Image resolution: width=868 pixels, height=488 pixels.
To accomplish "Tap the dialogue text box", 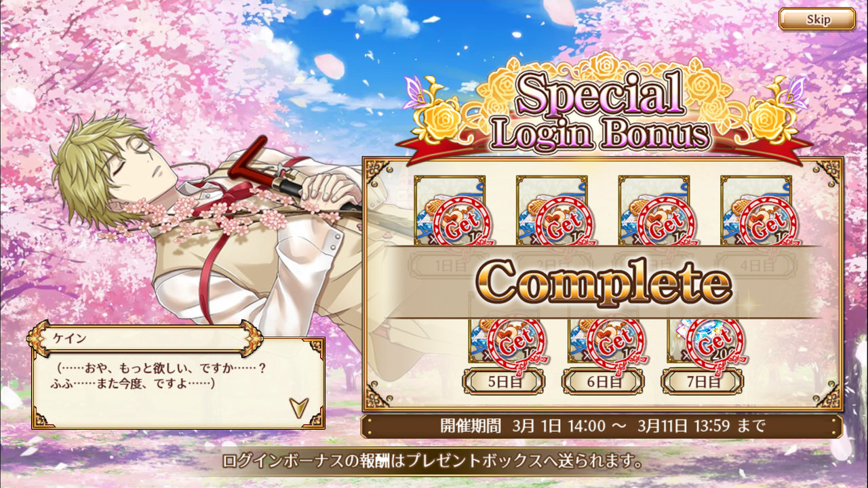I will [178, 383].
